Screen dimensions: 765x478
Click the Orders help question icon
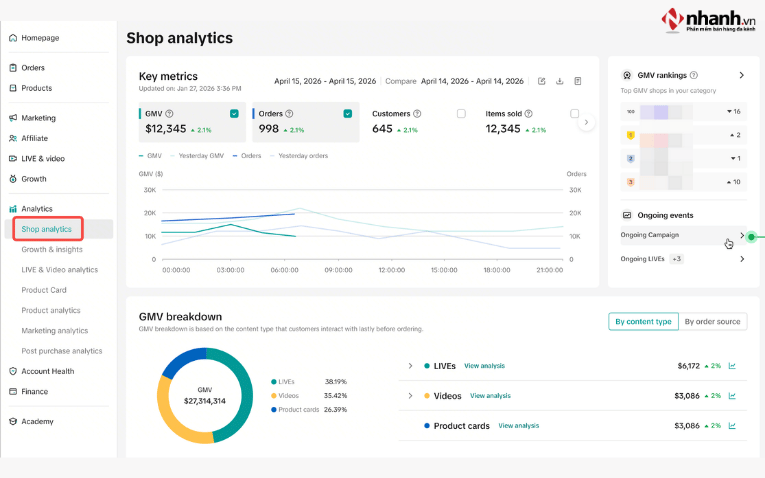coord(289,114)
